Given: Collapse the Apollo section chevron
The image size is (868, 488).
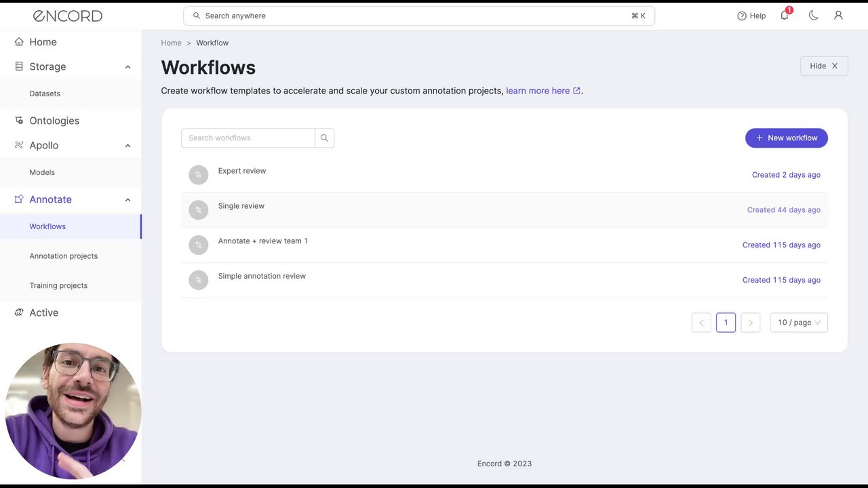Looking at the screenshot, I should [x=127, y=146].
